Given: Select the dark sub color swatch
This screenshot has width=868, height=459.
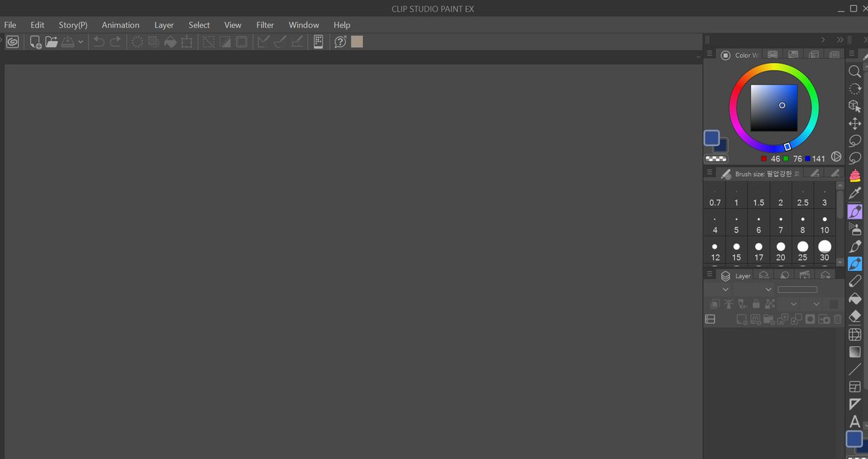Looking at the screenshot, I should (722, 146).
